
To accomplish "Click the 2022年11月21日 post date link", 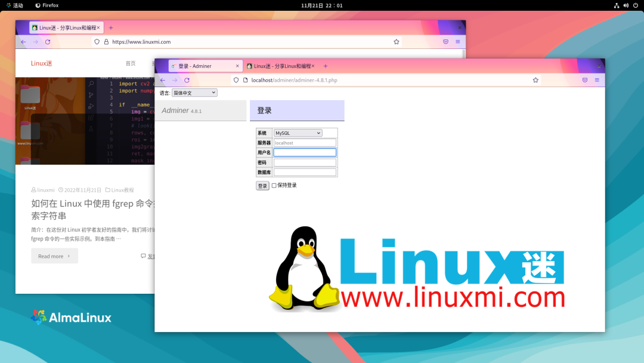I will tap(80, 190).
